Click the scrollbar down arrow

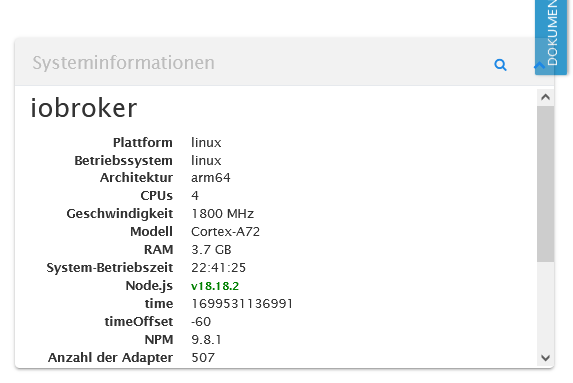pyautogui.click(x=546, y=358)
